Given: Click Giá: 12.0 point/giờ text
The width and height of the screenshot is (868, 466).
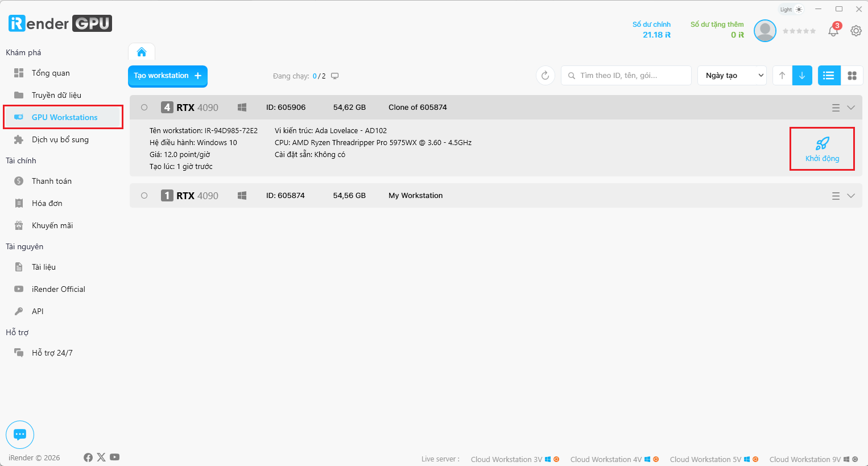Looking at the screenshot, I should point(180,155).
